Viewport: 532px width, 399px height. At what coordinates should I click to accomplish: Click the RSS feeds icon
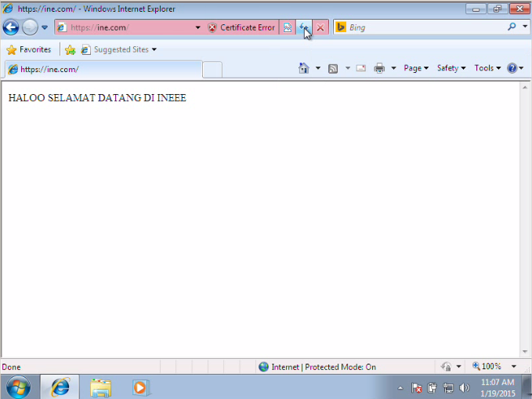[333, 69]
